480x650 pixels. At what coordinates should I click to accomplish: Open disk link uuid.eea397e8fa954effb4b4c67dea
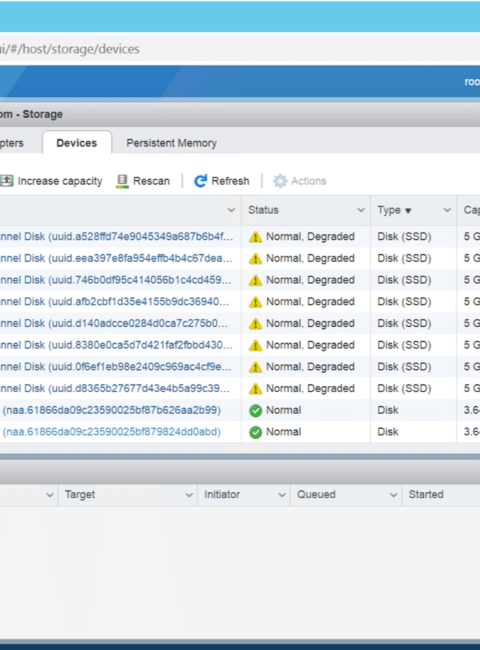[116, 258]
